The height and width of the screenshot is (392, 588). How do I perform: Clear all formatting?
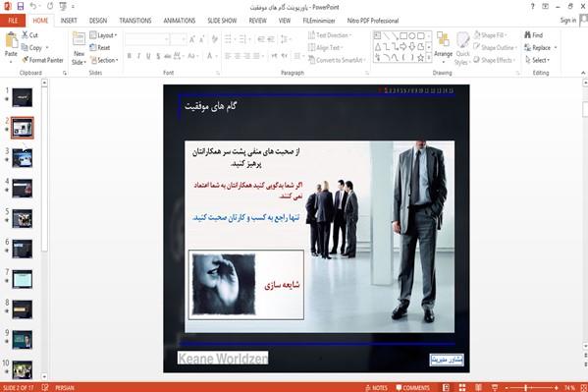tap(215, 39)
